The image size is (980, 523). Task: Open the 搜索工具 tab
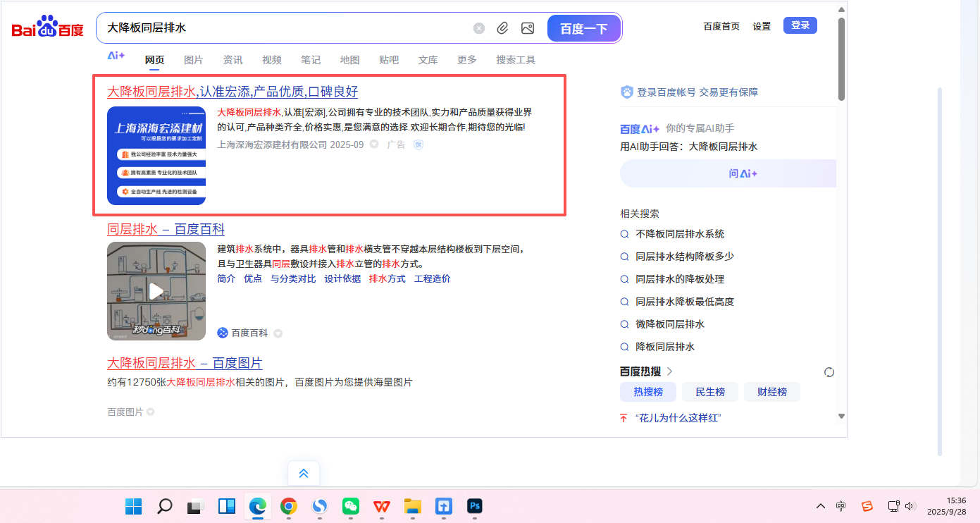(x=516, y=60)
